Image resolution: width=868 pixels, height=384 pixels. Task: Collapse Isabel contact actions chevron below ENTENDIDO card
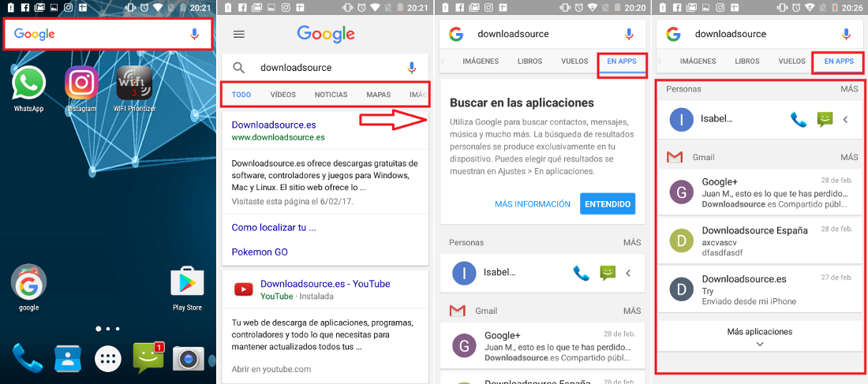click(628, 273)
